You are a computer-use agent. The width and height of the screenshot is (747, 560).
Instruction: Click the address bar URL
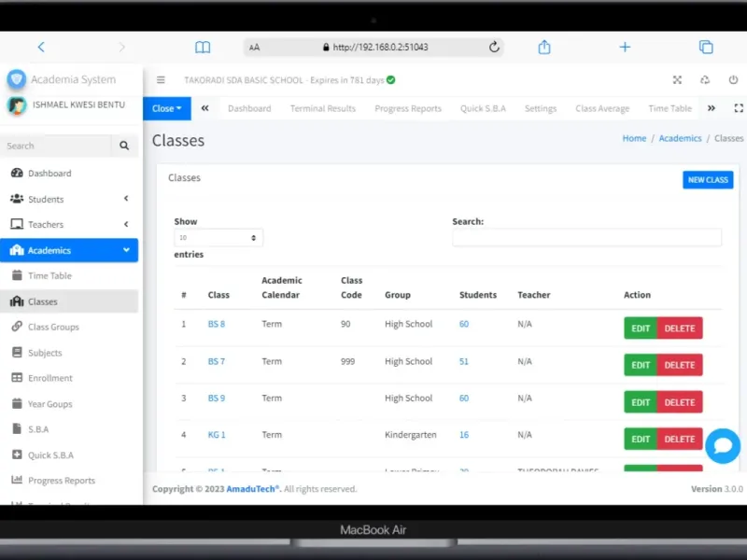[380, 48]
